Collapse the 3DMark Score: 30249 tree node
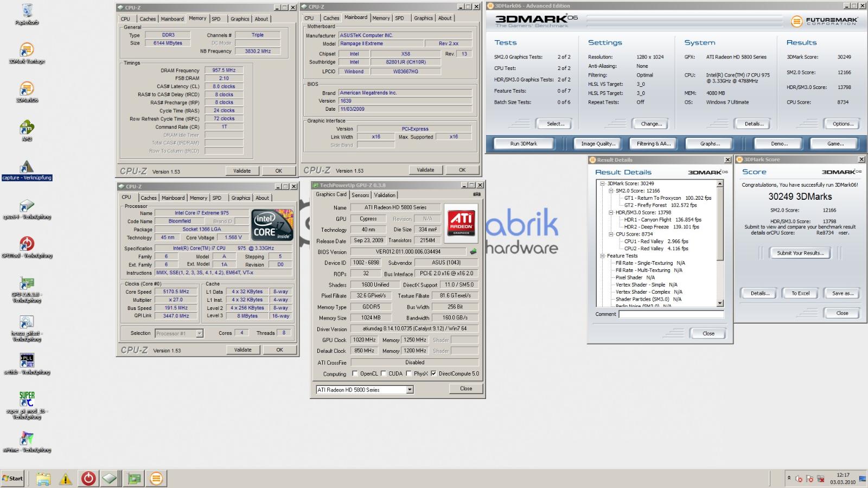 pyautogui.click(x=602, y=183)
